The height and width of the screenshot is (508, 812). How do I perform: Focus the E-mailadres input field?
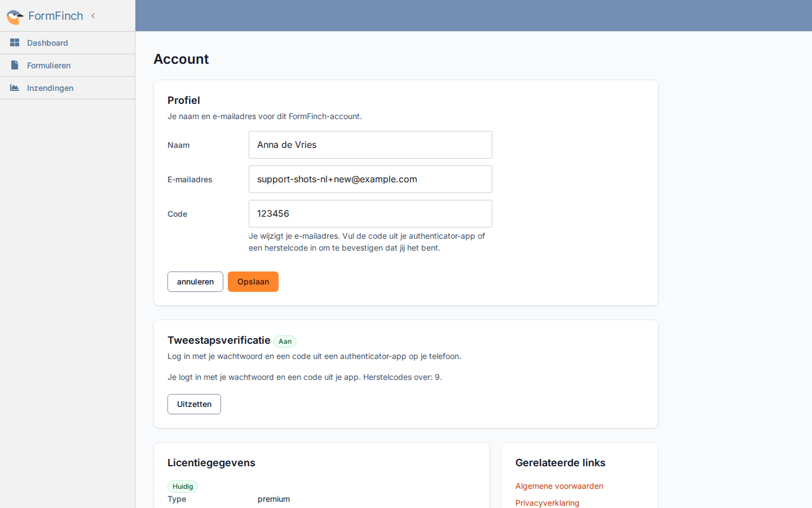click(370, 179)
